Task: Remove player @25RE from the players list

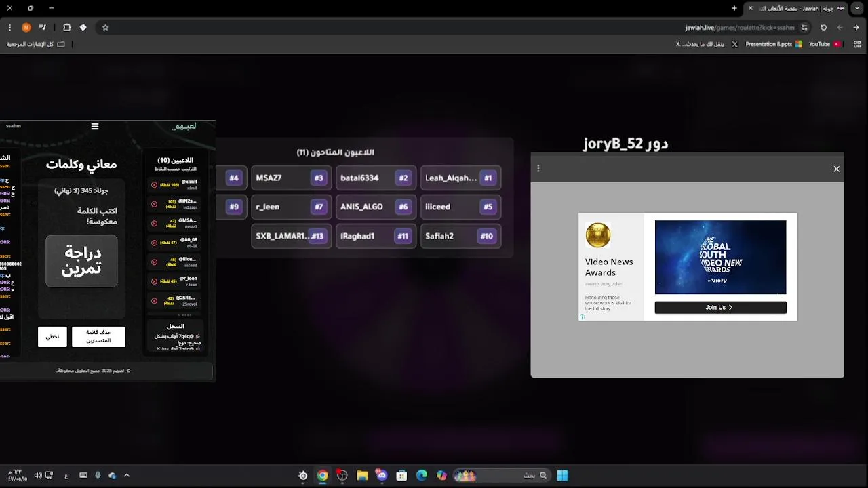Action: (x=154, y=300)
